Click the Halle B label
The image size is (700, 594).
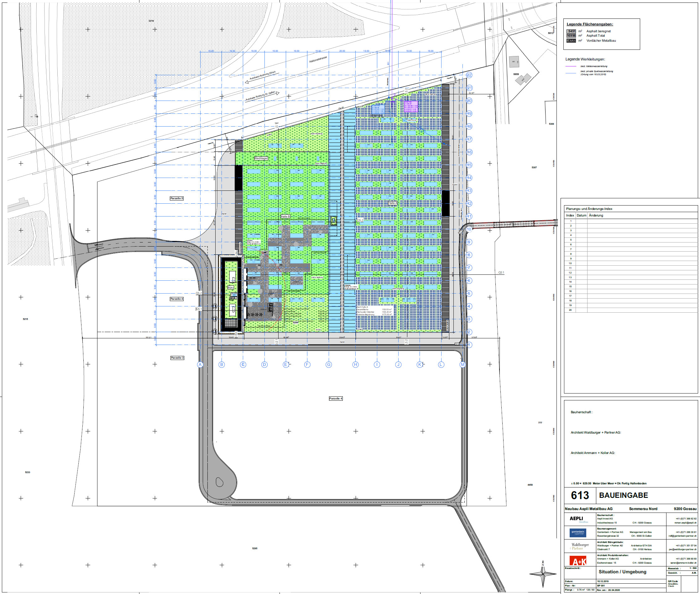[x=285, y=216]
